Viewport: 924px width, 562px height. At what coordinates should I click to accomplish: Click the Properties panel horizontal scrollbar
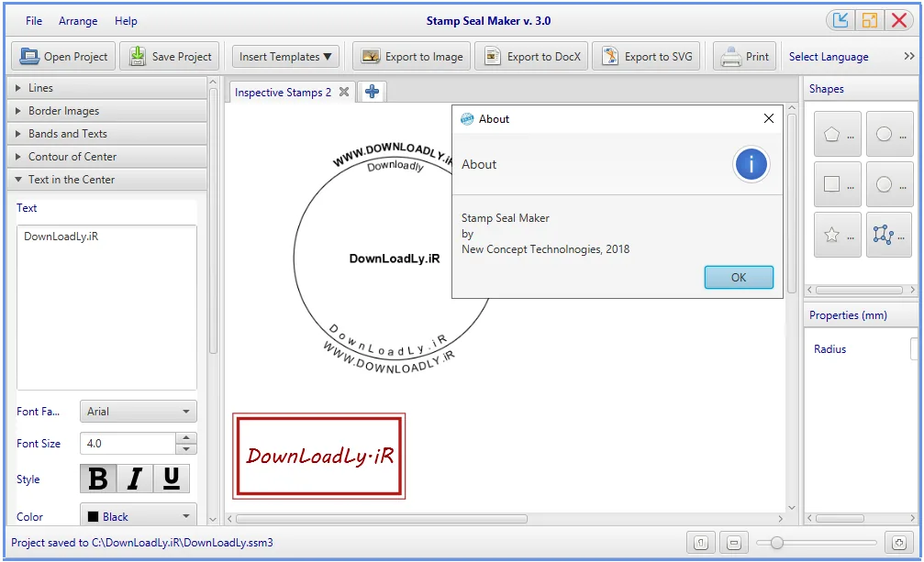coord(840,519)
